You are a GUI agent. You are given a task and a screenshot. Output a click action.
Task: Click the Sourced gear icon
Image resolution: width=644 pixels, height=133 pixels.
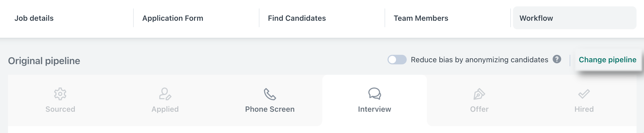60,94
